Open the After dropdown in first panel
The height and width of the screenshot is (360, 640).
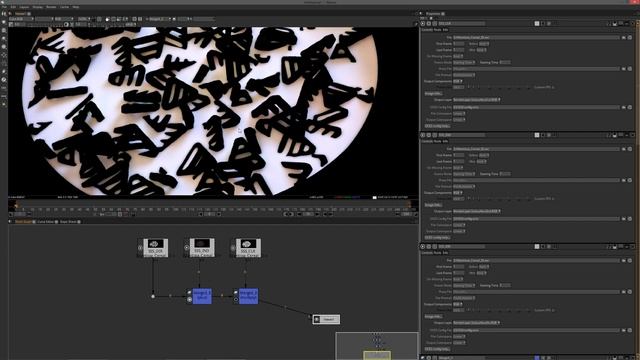tap(482, 50)
